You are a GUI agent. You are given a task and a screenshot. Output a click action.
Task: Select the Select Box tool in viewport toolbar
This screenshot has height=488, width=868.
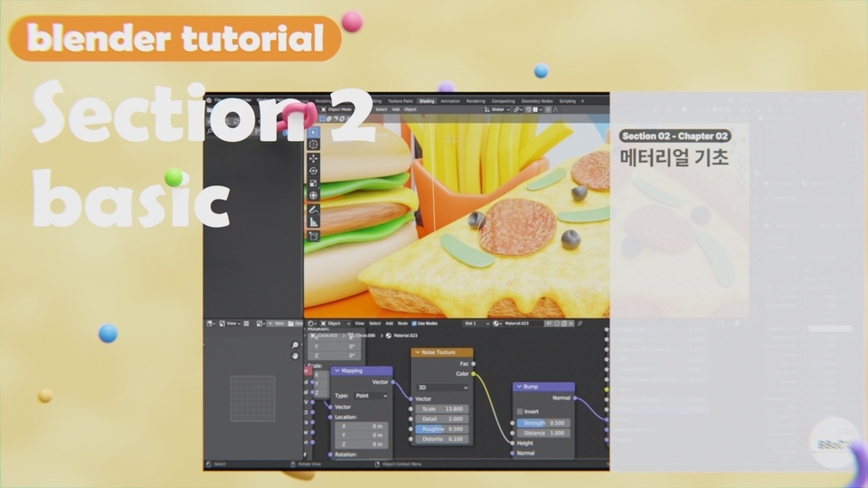314,132
